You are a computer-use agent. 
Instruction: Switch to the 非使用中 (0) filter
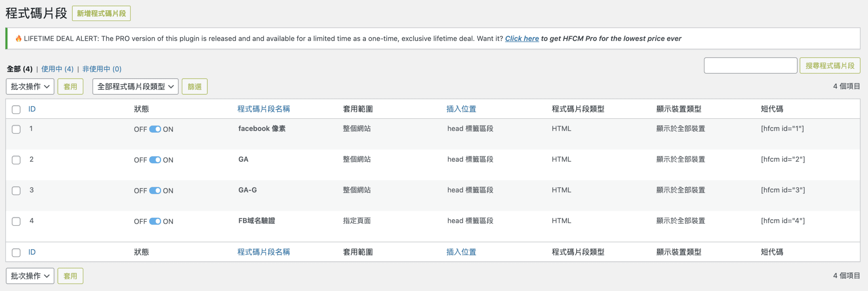click(x=102, y=69)
